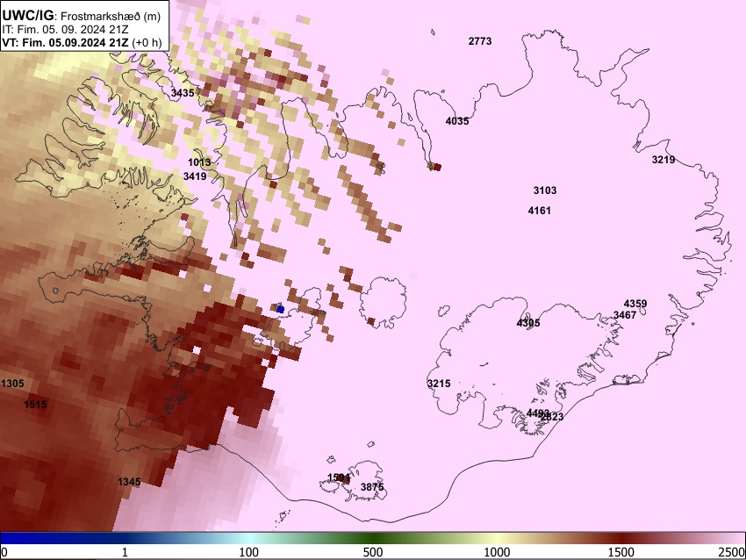This screenshot has width=746, height=560.
Task: Select the 4305 value on the glacier edge
Action: tap(528, 323)
